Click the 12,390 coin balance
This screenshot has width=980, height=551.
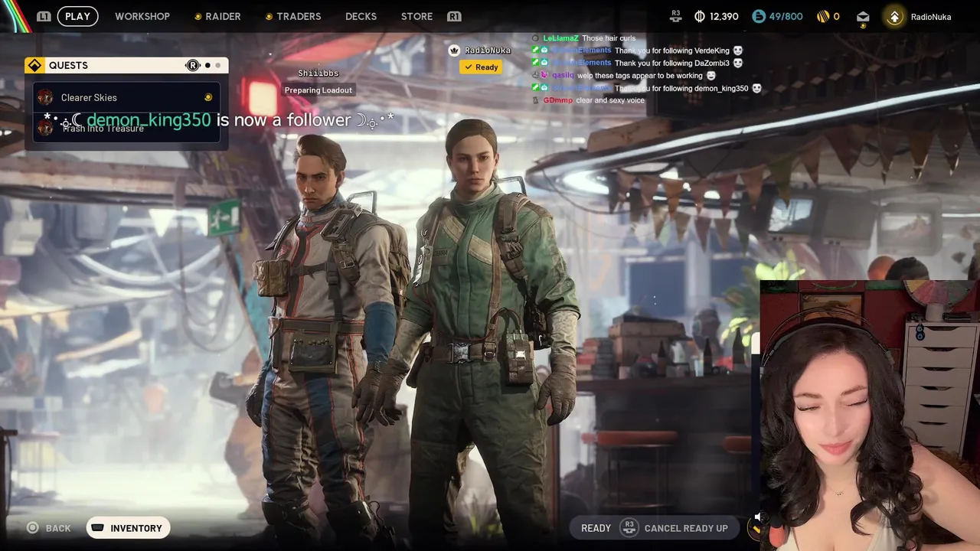724,16
